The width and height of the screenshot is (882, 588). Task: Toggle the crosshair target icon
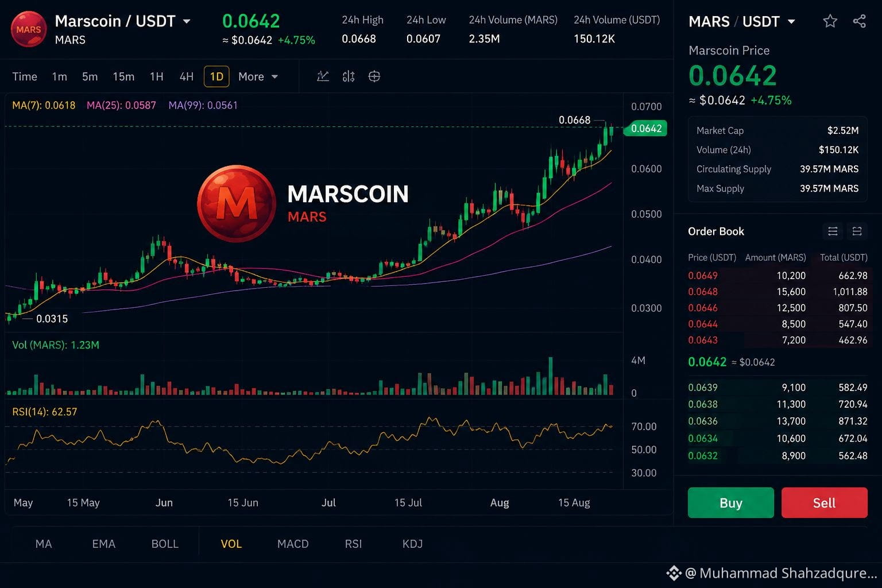[374, 76]
